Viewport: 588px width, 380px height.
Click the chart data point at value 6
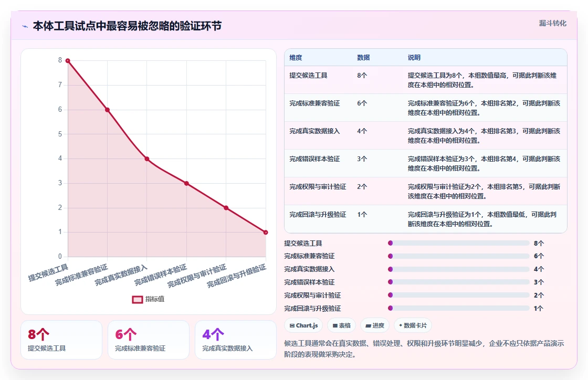tap(107, 110)
